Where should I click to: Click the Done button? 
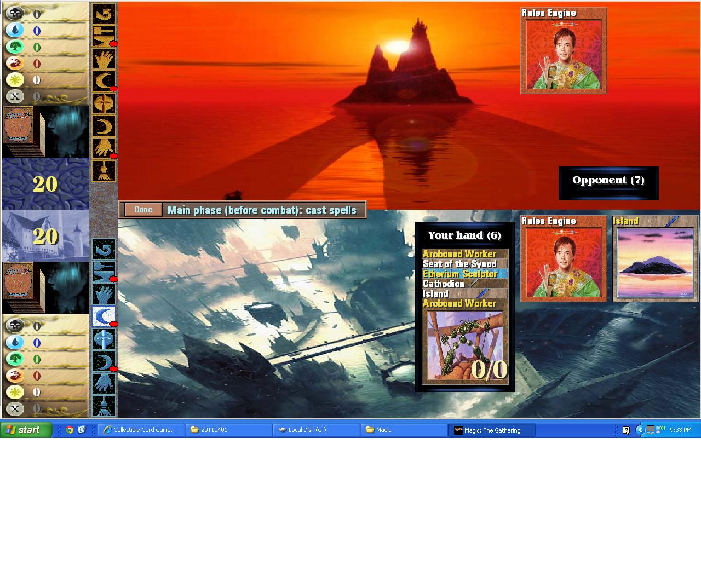pyautogui.click(x=143, y=210)
